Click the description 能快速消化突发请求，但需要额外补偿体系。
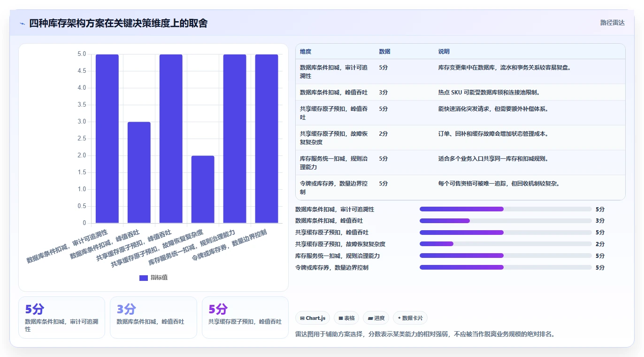Screen dimensions: 644x357 point(493,109)
